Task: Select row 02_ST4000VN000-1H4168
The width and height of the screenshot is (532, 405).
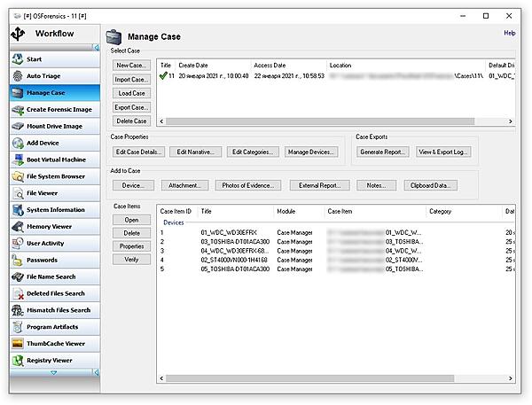Action: click(336, 260)
